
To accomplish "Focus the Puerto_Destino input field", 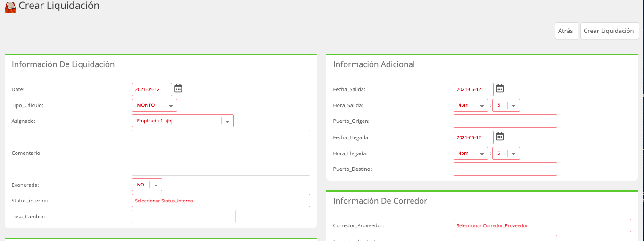I will click(505, 169).
